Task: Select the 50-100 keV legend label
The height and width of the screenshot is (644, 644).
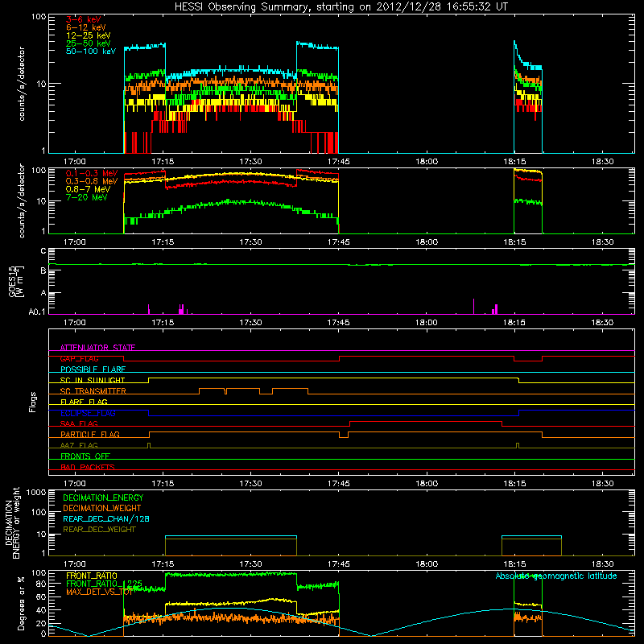Action: coord(91,52)
